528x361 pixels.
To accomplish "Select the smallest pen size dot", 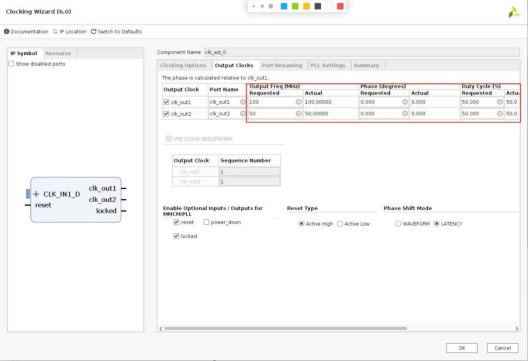I will pos(254,6).
